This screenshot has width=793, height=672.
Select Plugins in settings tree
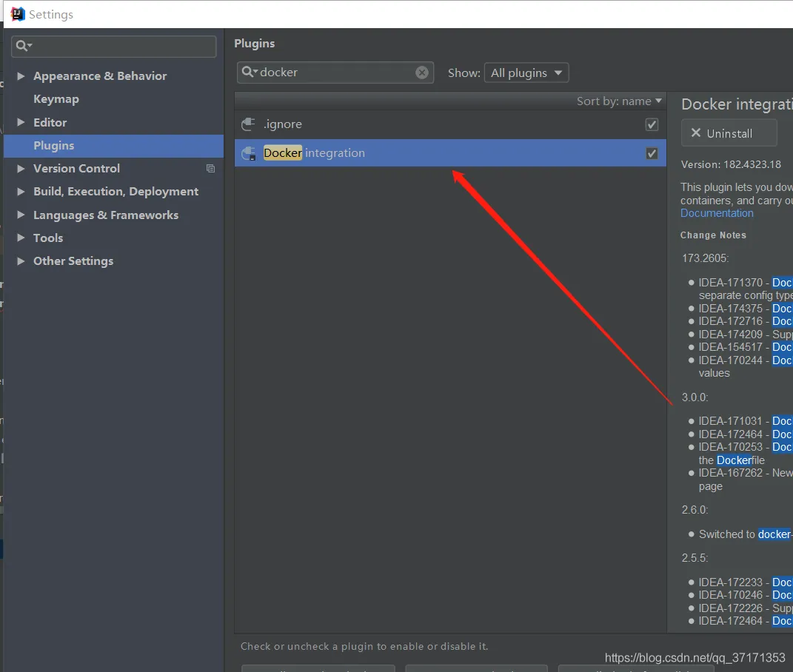tap(53, 146)
